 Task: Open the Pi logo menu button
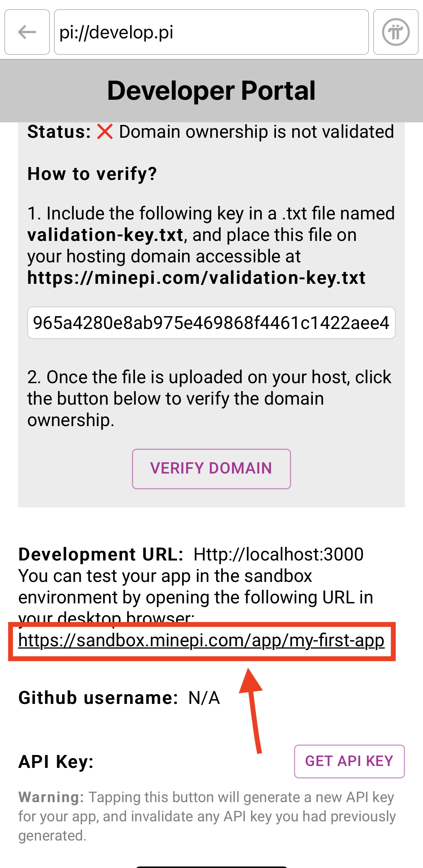point(396,32)
